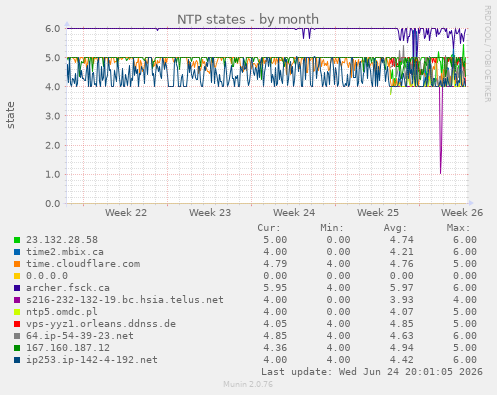Click the Avg value 4.94 for 167.160.187.12
The width and height of the screenshot is (497, 395).
coord(402,348)
